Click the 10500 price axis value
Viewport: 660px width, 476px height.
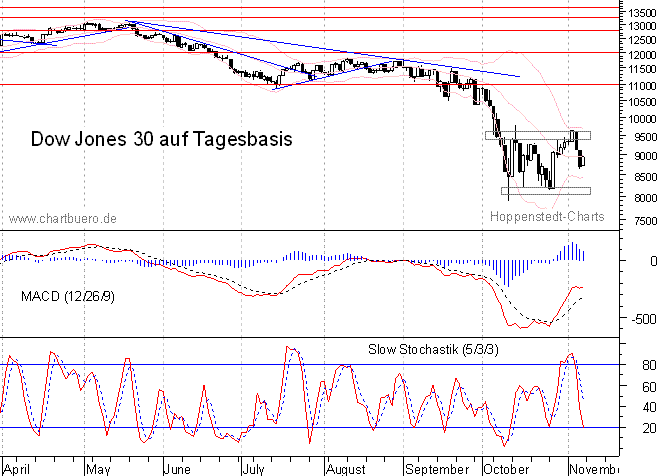(642, 102)
